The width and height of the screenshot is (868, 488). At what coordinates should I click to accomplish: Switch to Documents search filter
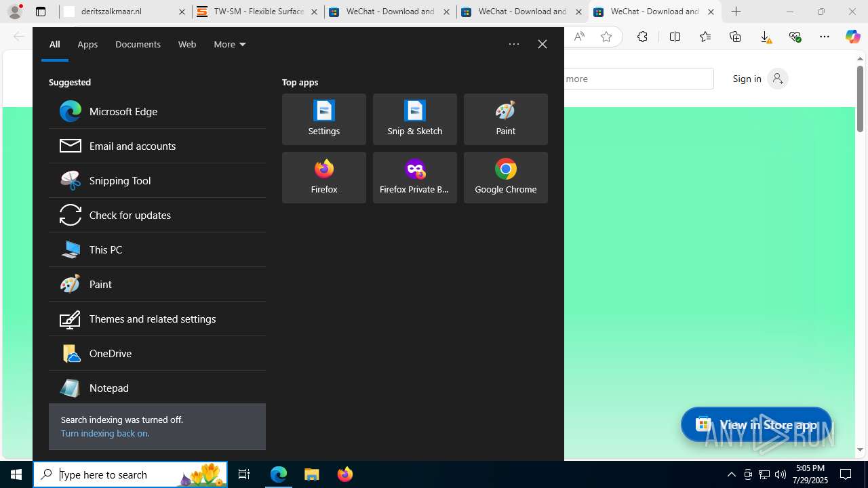pos(138,44)
